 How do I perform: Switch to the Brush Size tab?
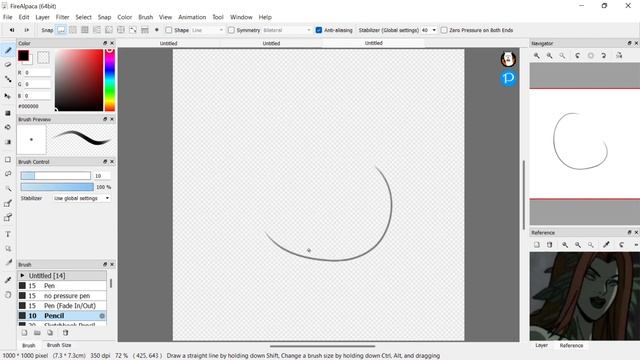(59, 345)
